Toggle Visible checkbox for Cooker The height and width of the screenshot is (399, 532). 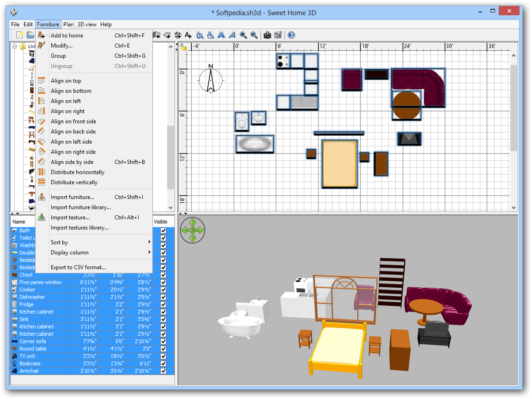[x=163, y=290]
